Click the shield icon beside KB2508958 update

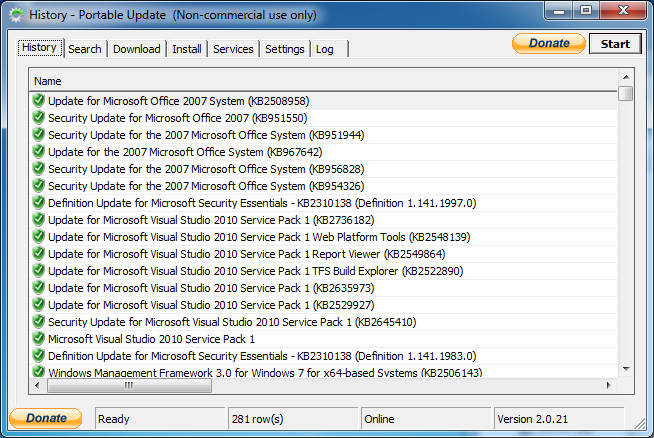[38, 101]
